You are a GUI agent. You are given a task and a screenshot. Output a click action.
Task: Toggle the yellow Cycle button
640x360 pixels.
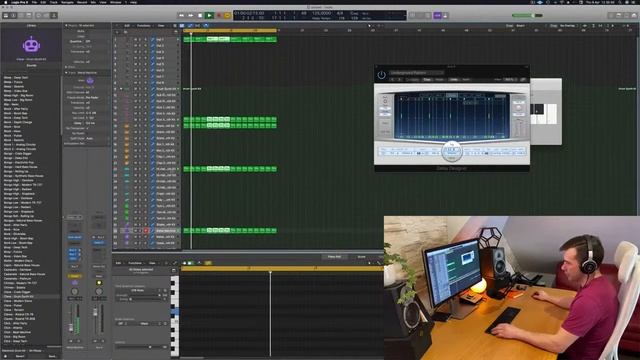tap(227, 16)
